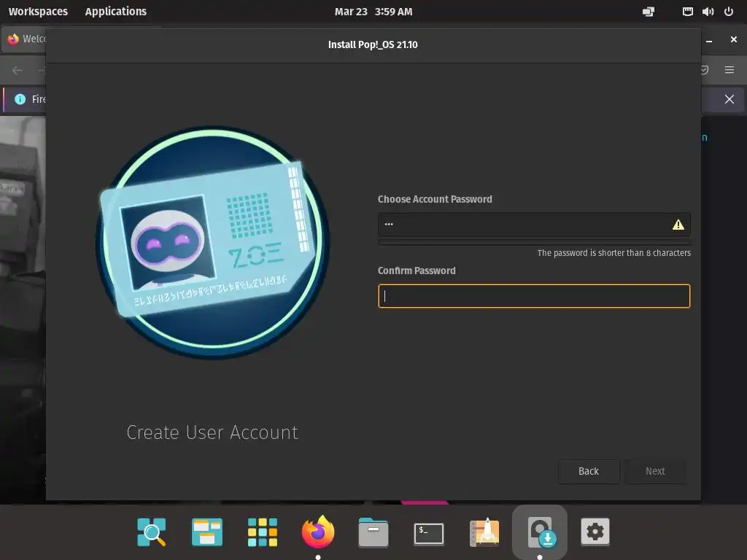Image resolution: width=747 pixels, height=560 pixels.
Task: Open the Workspaces menu
Action: point(38,12)
